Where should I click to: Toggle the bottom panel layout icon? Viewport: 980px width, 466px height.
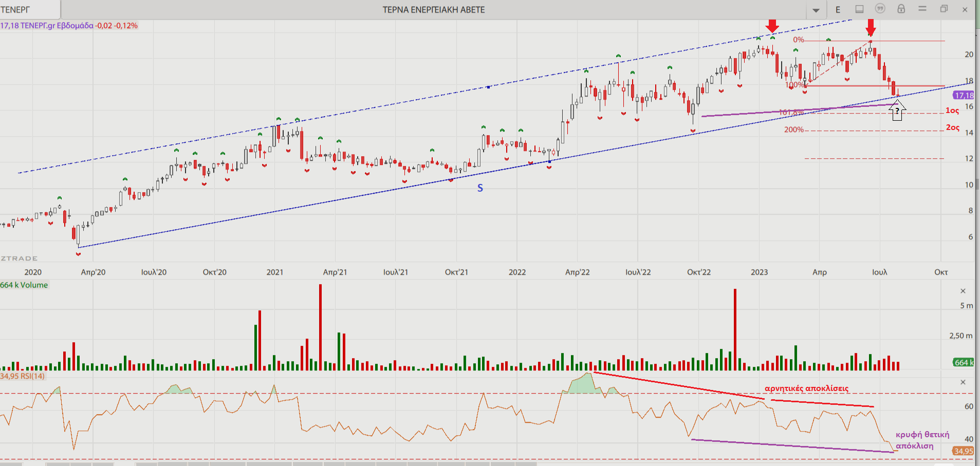[859, 9]
